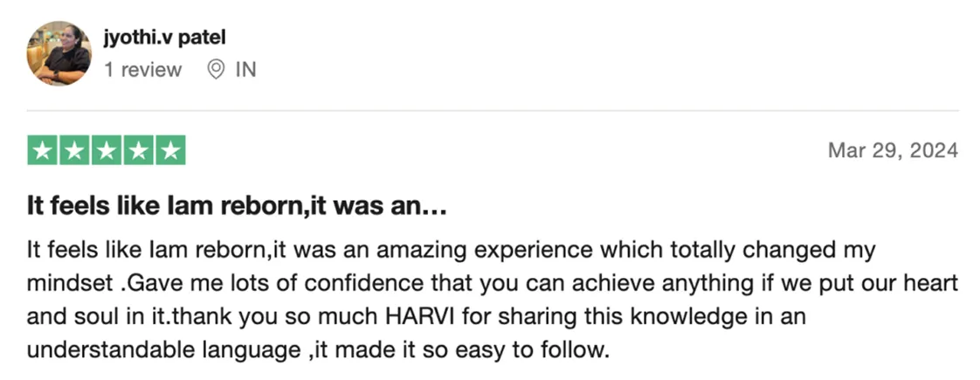Click the Mar 29, 2024 review date
The image size is (980, 380).
892,150
